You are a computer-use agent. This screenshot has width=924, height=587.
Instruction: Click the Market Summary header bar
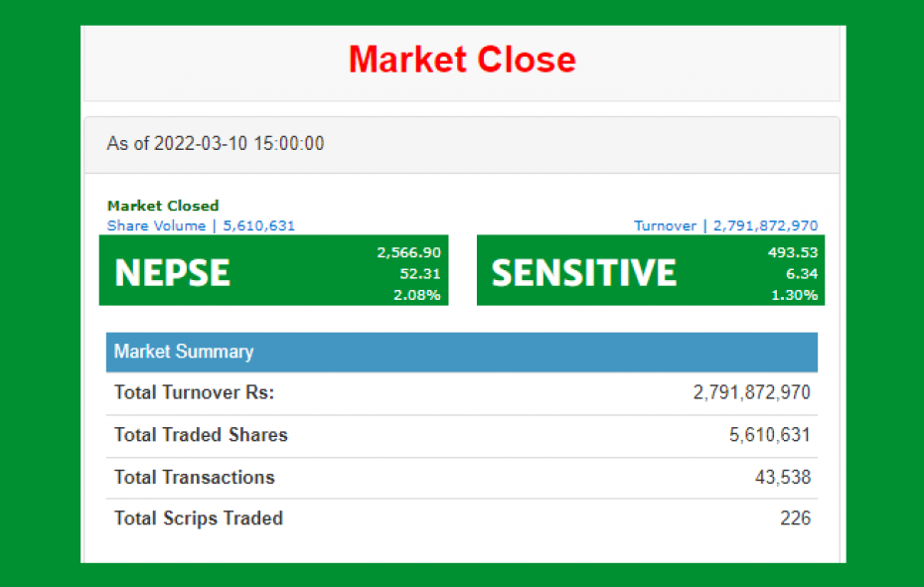coord(462,352)
